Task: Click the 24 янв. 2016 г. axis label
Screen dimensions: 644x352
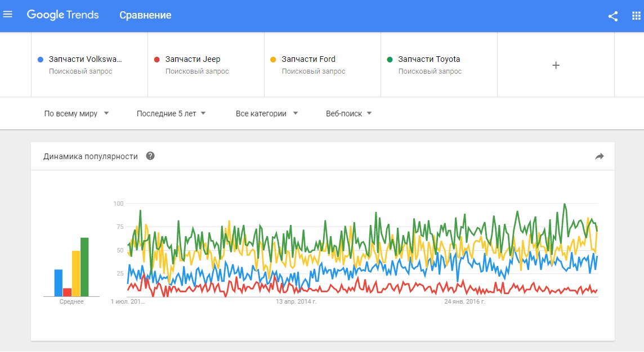Action: pyautogui.click(x=464, y=301)
